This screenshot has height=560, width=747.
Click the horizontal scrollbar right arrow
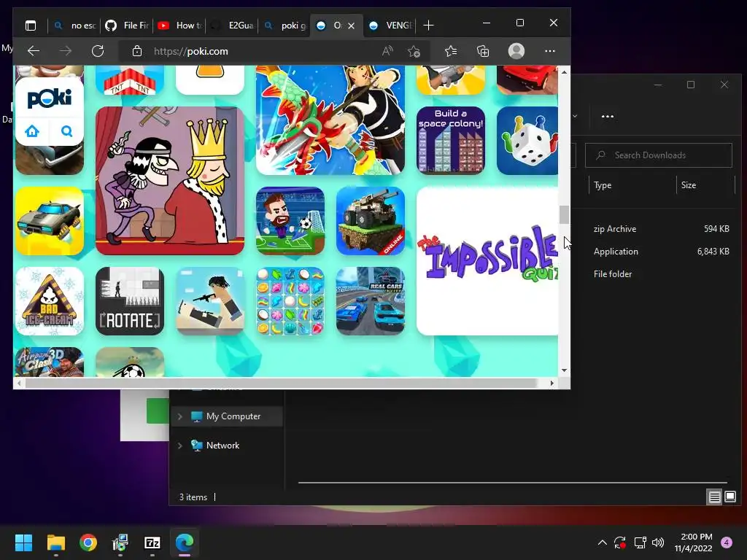click(x=552, y=383)
